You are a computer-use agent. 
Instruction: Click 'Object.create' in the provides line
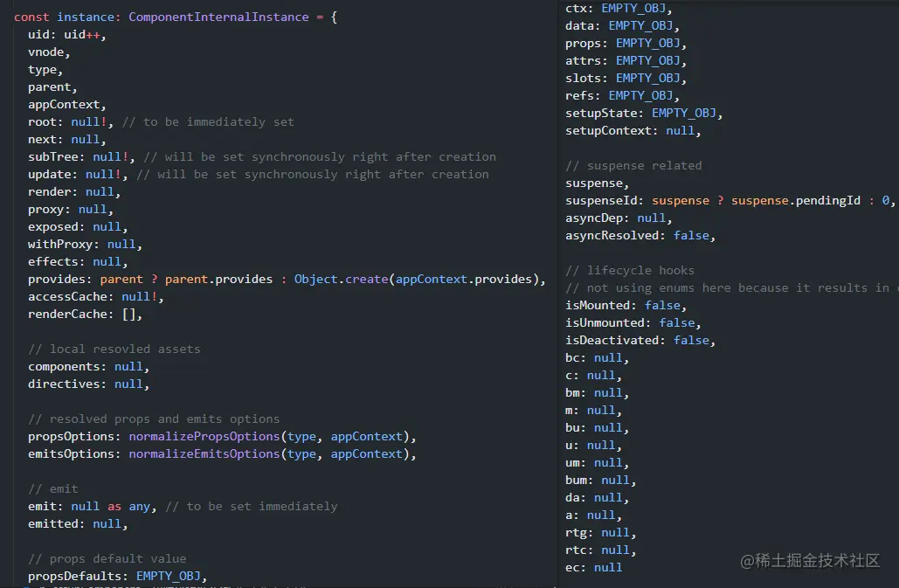[x=341, y=279]
